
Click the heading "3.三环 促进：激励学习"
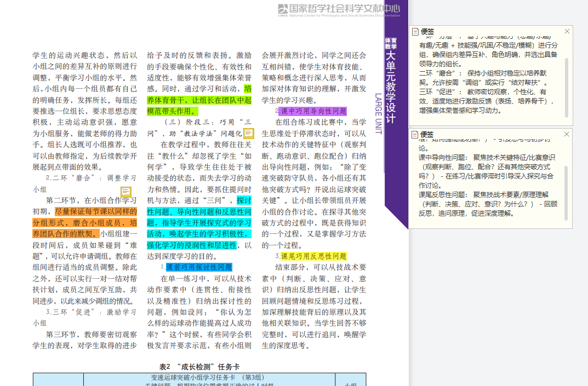[x=91, y=312]
